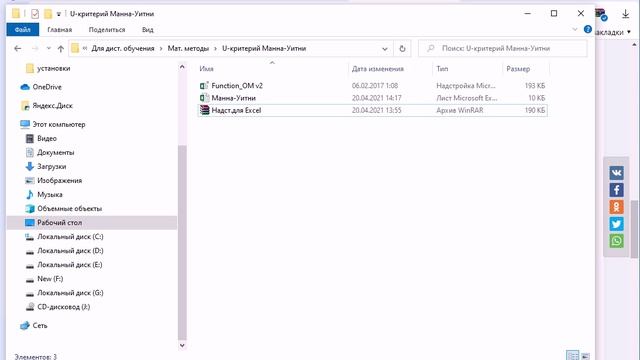
Task: Select Этот компьютер in navigation pane
Action: (58, 124)
